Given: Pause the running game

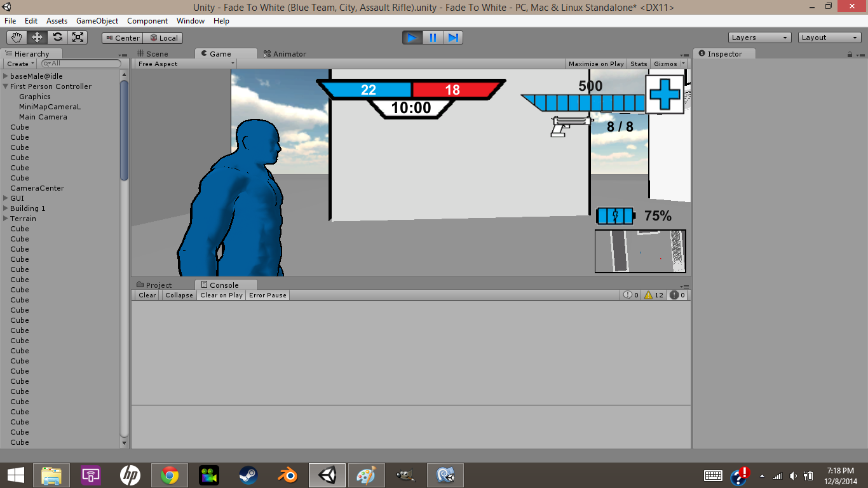Looking at the screenshot, I should (x=432, y=37).
